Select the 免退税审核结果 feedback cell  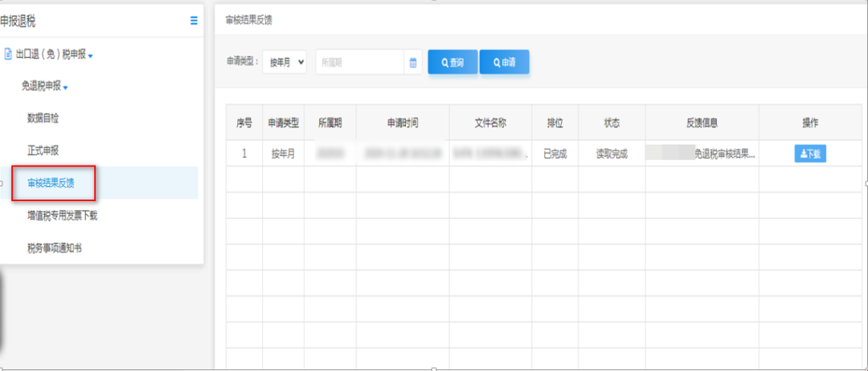(x=702, y=155)
